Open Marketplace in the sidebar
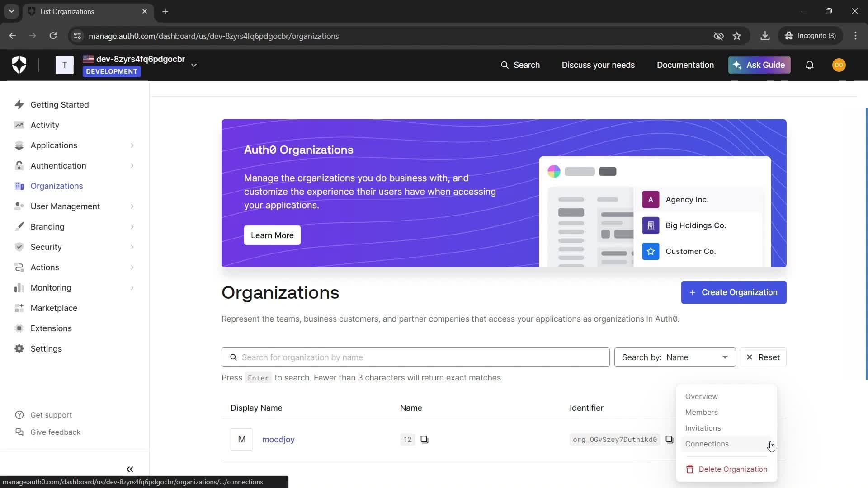 pos(54,308)
